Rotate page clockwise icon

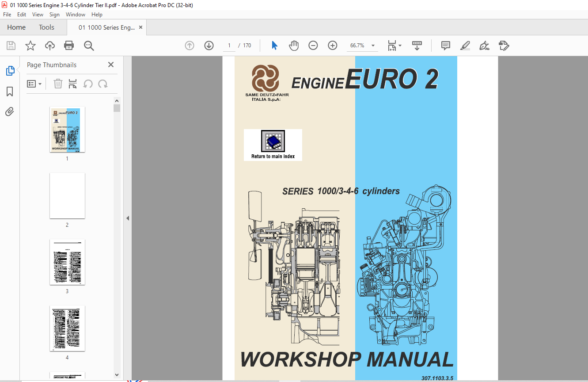(x=103, y=84)
